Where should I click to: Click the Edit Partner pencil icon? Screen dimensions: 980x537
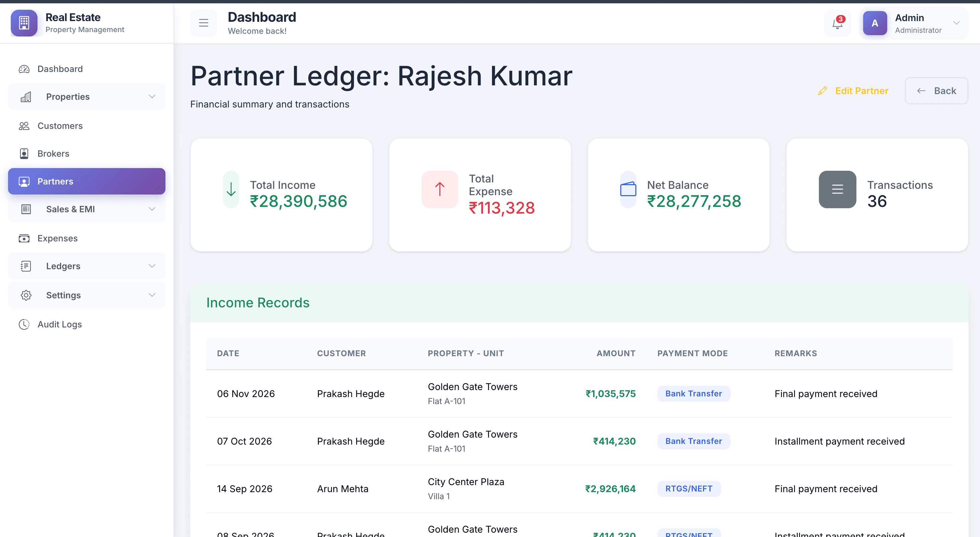pos(823,91)
